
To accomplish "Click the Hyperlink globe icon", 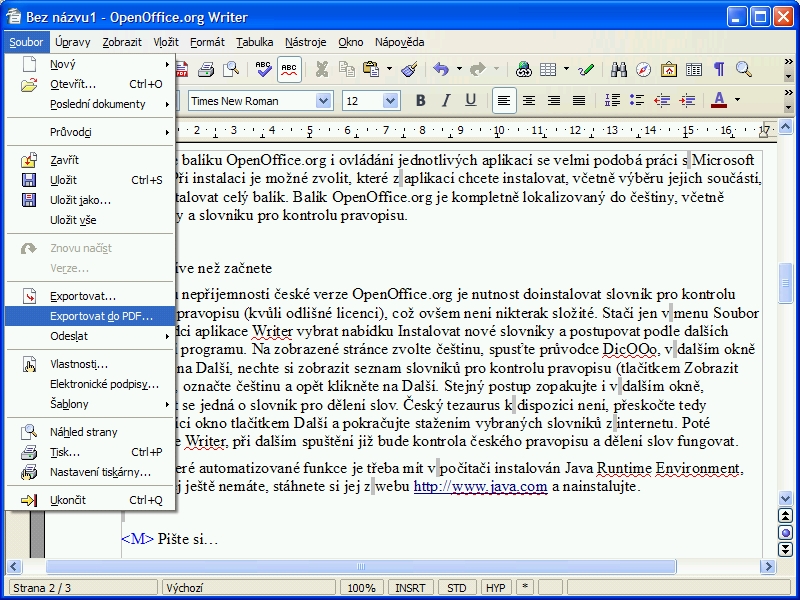I will click(523, 69).
